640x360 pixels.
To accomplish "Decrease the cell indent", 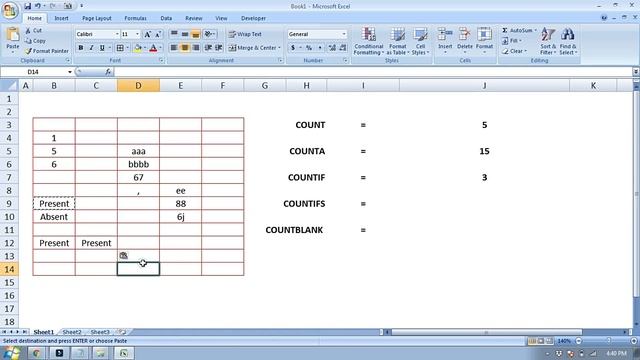I will pyautogui.click(x=208, y=48).
